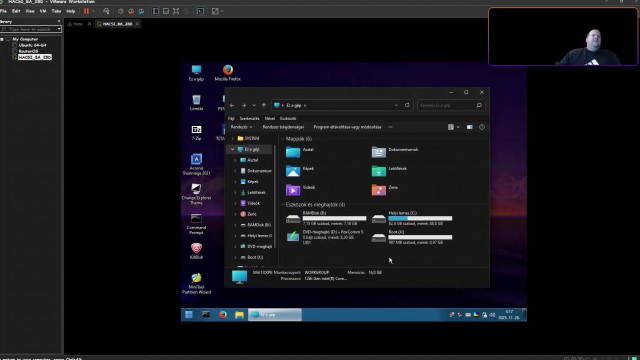Image resolution: width=640 pixels, height=360 pixels.
Task: Refresh the Explorer address bar
Action: point(407,105)
